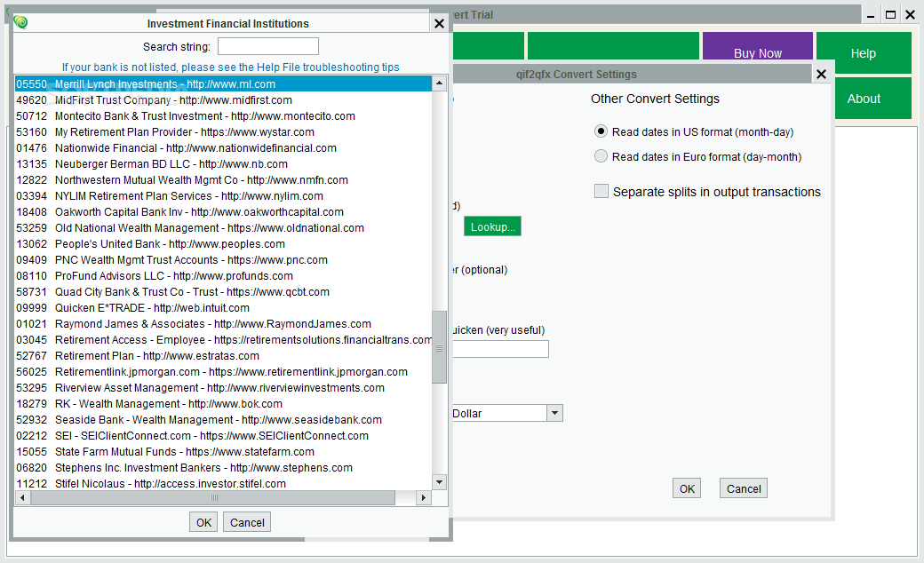This screenshot has height=563, width=924.
Task: Click the app logo icon in title bar
Action: click(21, 22)
